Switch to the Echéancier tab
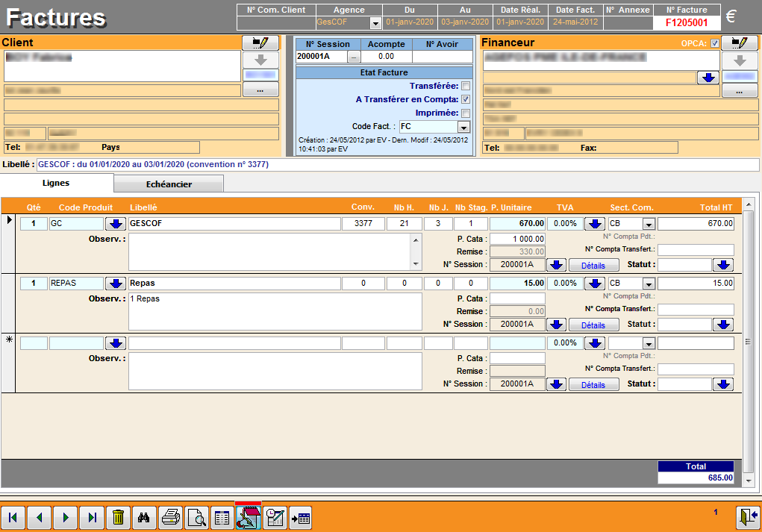The image size is (762, 532). tap(169, 184)
